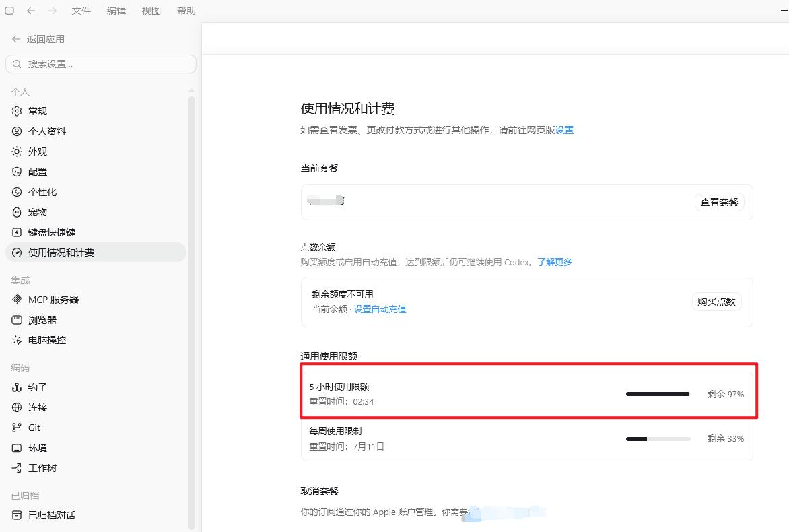Click the 剩余 97% text

pyautogui.click(x=725, y=394)
